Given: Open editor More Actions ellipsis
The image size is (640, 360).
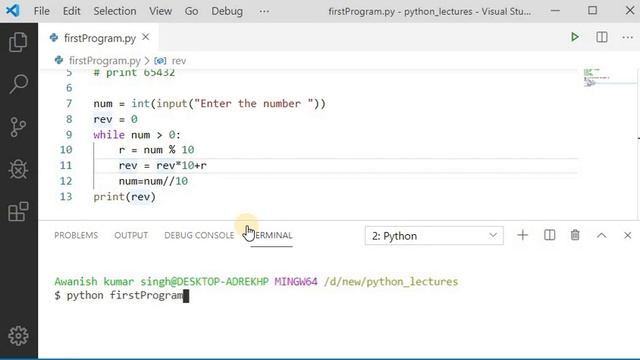Looking at the screenshot, I should (627, 38).
